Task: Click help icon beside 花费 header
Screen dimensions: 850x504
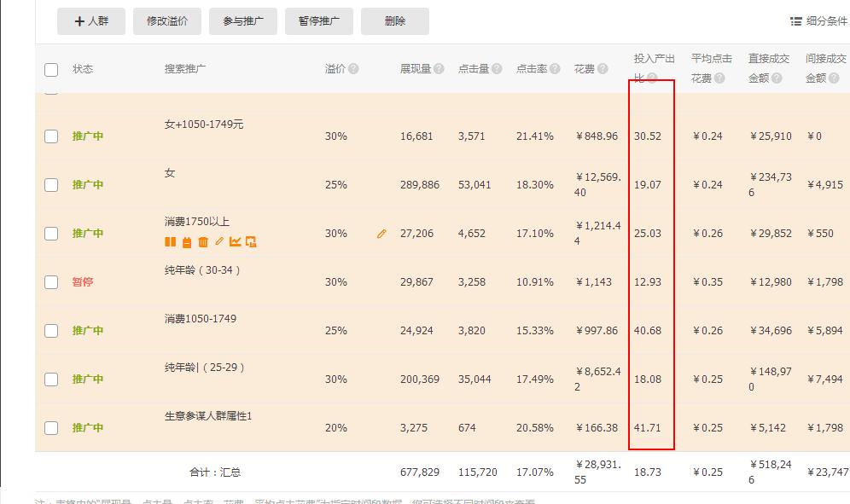Action: click(x=603, y=69)
